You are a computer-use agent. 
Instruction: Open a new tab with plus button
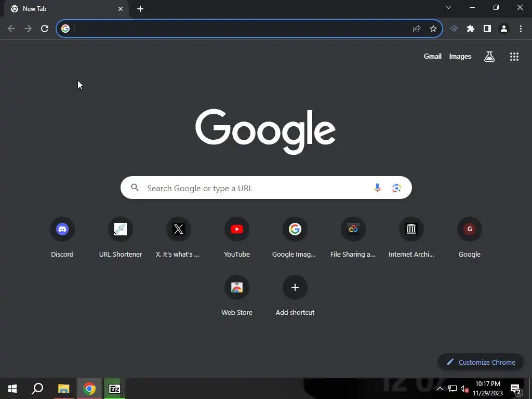(x=140, y=9)
